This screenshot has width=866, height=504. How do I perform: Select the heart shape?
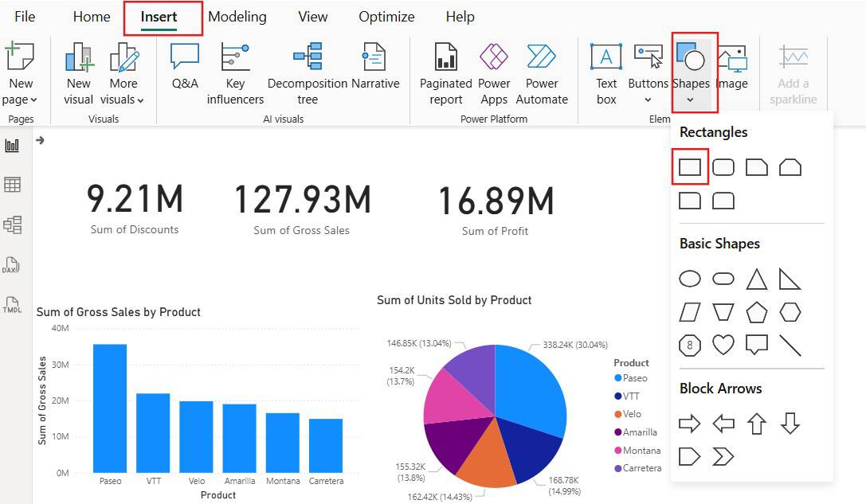pyautogui.click(x=723, y=345)
